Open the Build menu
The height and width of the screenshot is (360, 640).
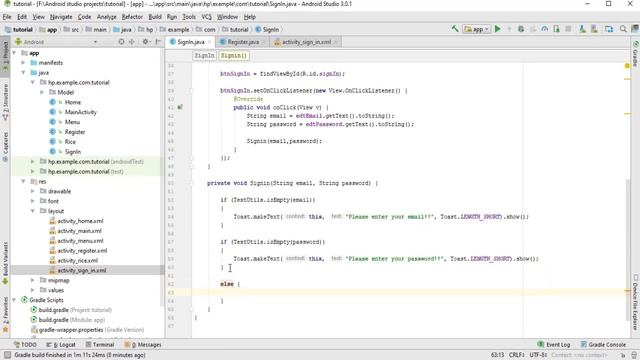(155, 17)
